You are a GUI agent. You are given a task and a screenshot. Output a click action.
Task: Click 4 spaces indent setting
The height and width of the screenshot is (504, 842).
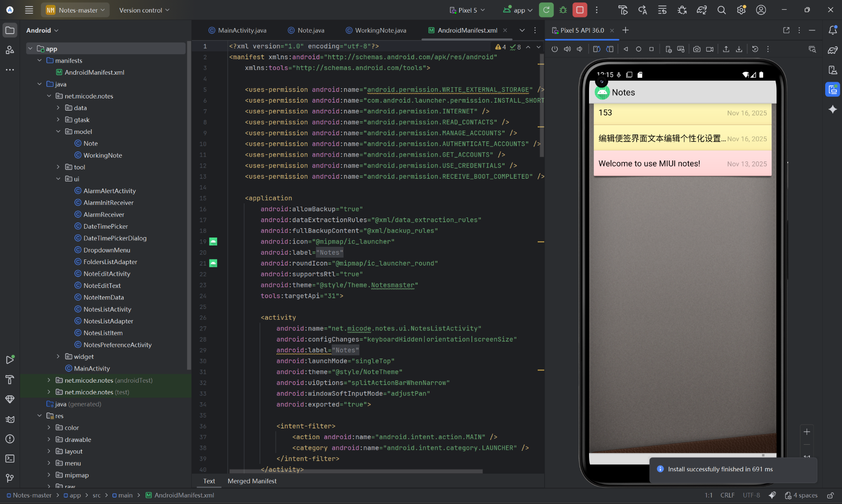point(801,496)
